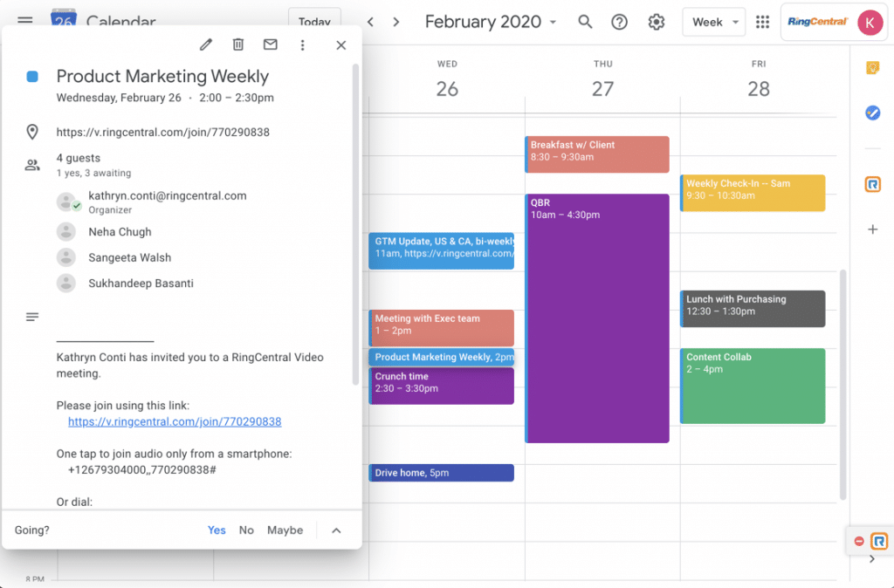Email guests with envelope icon
The height and width of the screenshot is (588, 894).
coord(271,45)
